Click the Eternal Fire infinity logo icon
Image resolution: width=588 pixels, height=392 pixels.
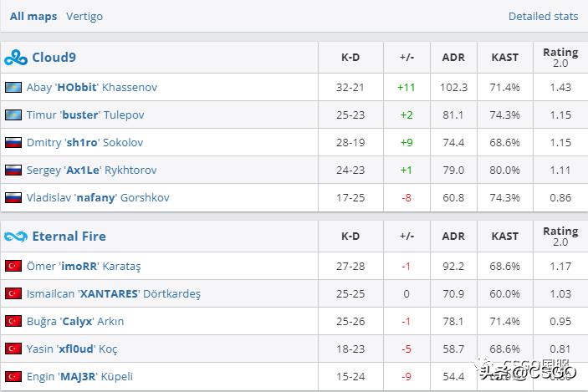pyautogui.click(x=16, y=237)
